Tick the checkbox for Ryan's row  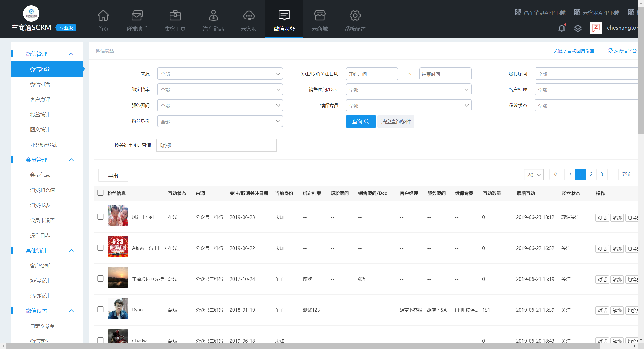coord(100,310)
